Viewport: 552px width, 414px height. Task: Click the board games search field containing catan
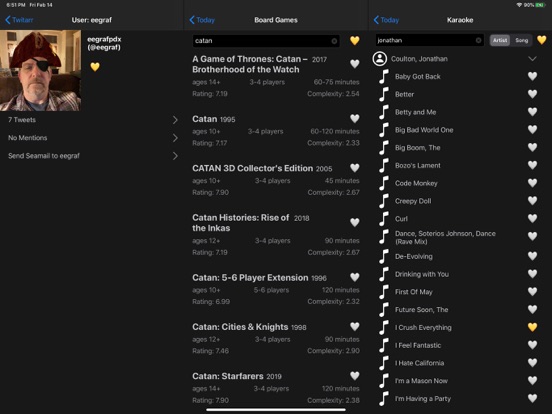pyautogui.click(x=266, y=41)
